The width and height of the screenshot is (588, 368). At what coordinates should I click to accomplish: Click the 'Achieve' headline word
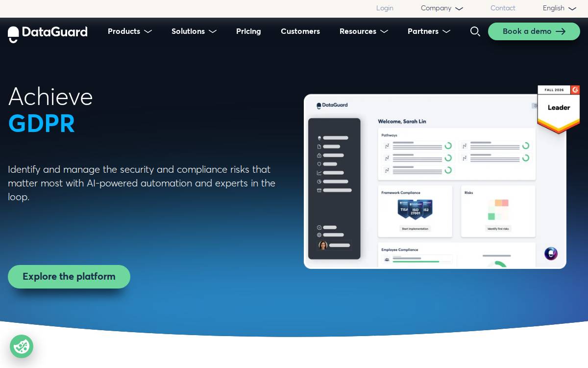50,96
